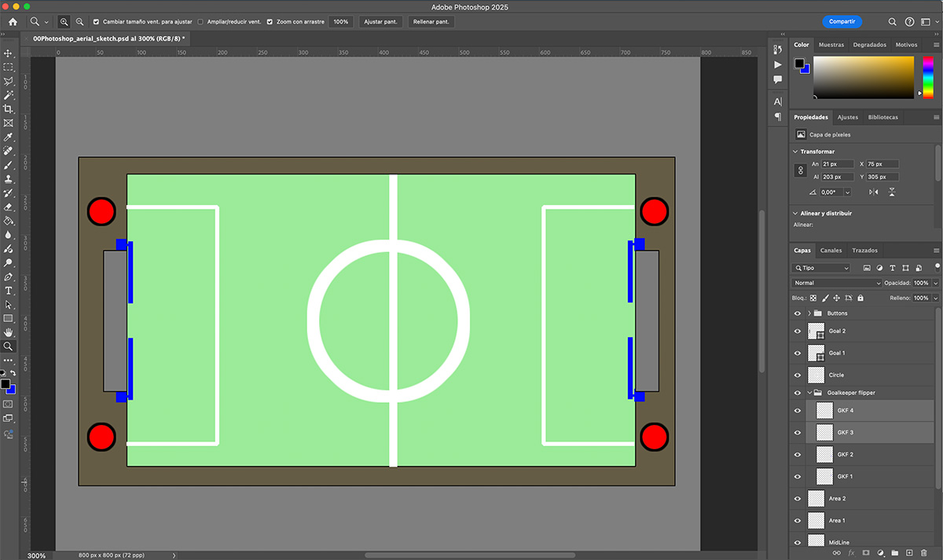Switch to the Muestras tab
Viewport: 943px width, 560px height.
[x=831, y=45]
